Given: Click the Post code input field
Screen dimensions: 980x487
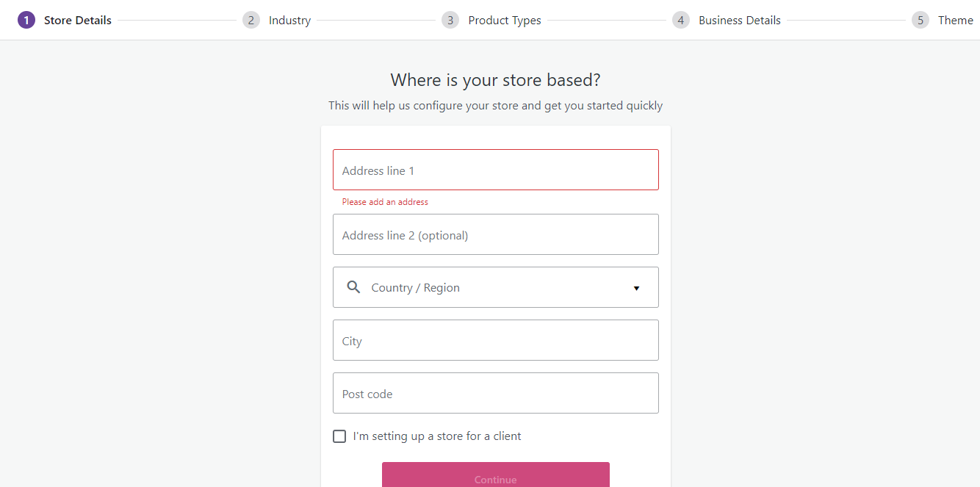Looking at the screenshot, I should click(x=495, y=394).
